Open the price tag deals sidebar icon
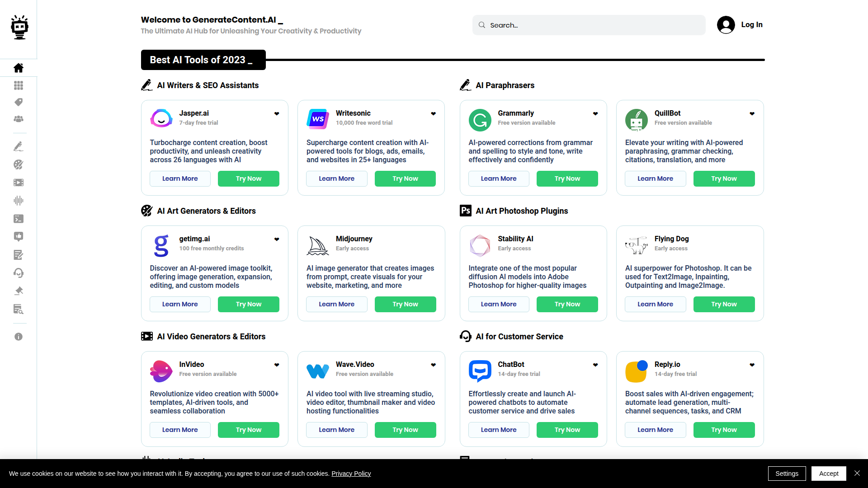This screenshot has height=488, width=868. coord(19,102)
